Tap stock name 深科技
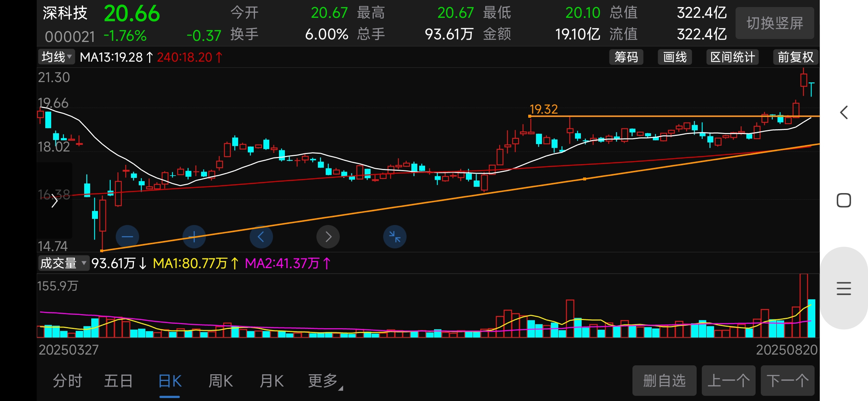868x401 pixels. point(65,13)
